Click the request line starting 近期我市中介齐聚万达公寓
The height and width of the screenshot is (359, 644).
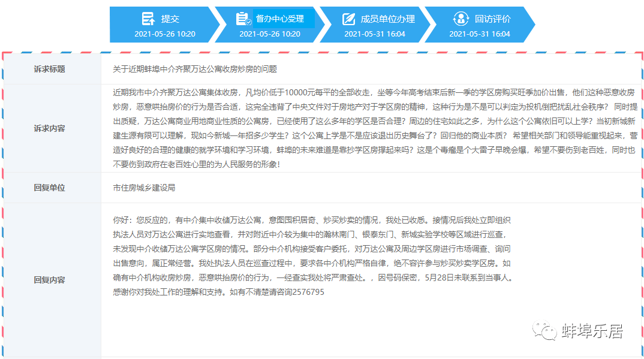(x=374, y=92)
